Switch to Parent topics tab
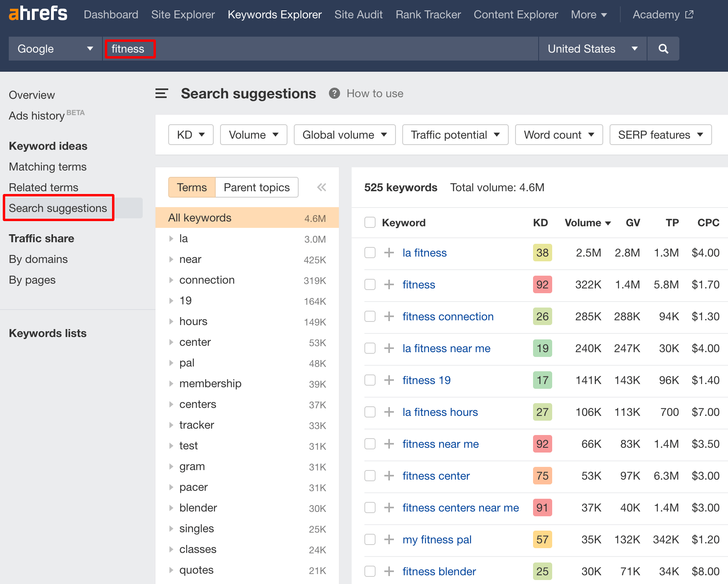 (x=257, y=187)
